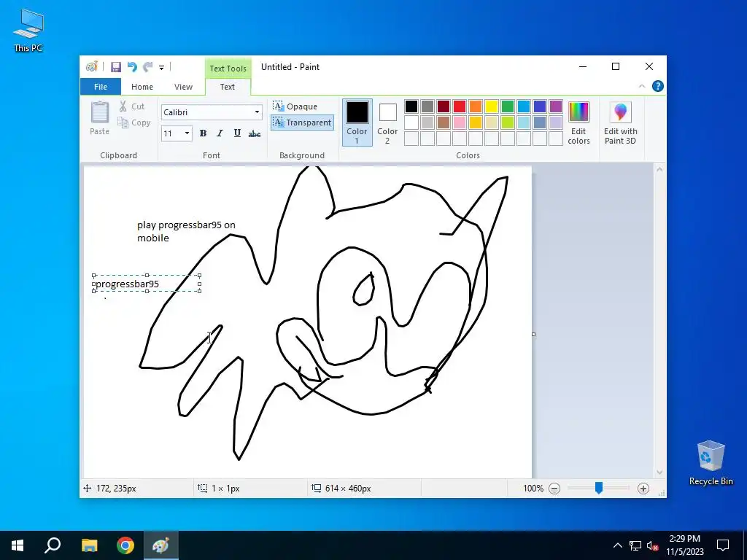The height and width of the screenshot is (560, 747).
Task: Click inside the progressbar95 text box
Action: pos(147,284)
